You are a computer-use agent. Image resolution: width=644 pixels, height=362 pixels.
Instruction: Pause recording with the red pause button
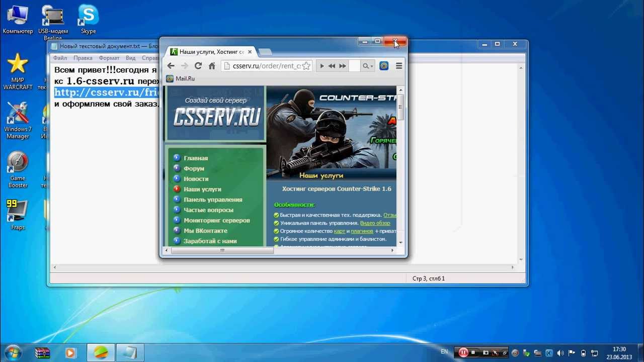click(463, 352)
